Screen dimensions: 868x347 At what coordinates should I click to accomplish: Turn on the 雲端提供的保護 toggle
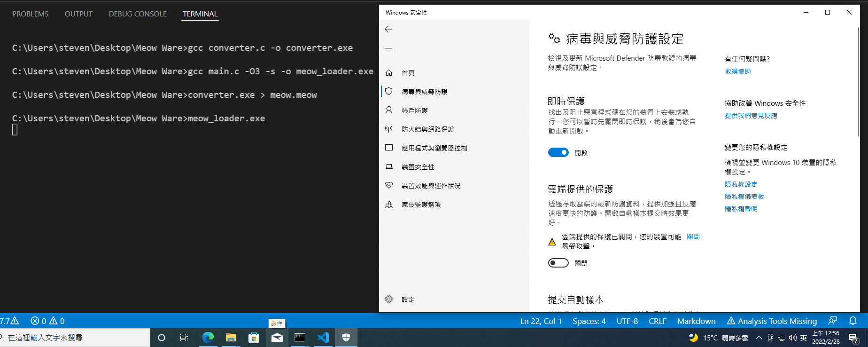[558, 263]
